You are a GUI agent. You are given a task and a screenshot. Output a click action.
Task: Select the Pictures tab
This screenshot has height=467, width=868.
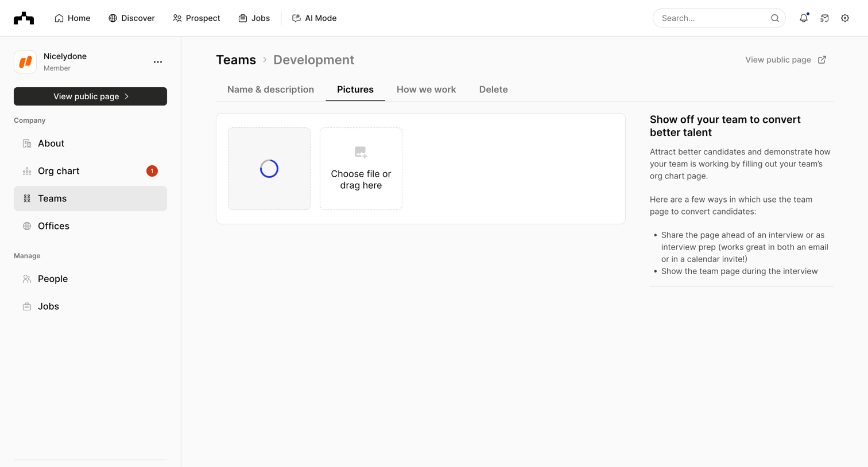[355, 89]
